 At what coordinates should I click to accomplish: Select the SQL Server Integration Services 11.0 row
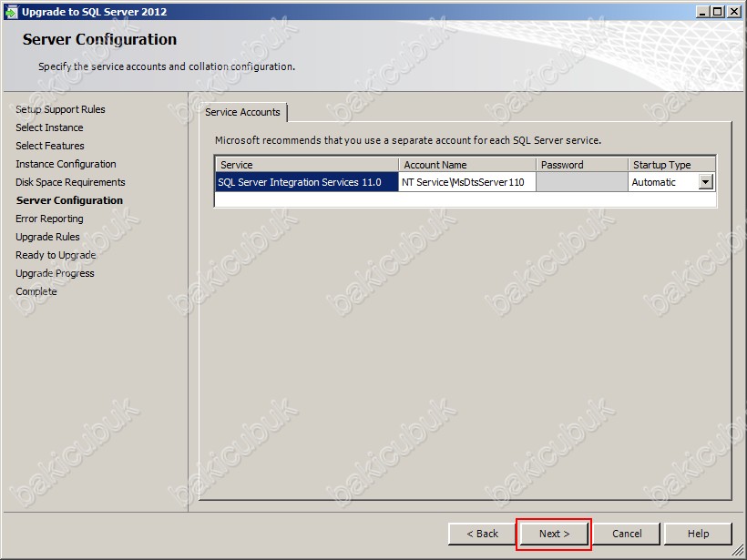point(307,182)
